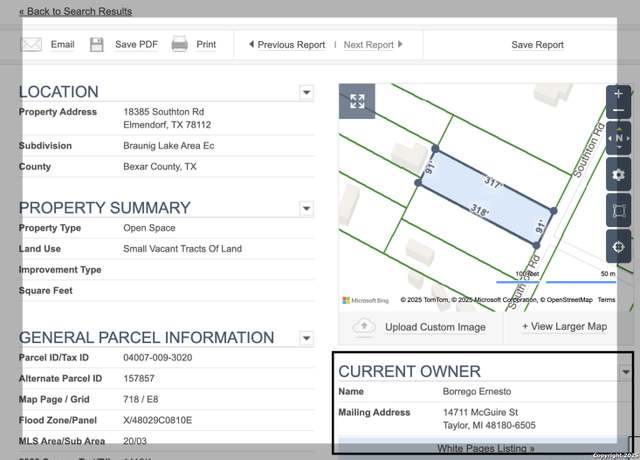Click Small Vacant Tracts Of Land

pyautogui.click(x=182, y=249)
